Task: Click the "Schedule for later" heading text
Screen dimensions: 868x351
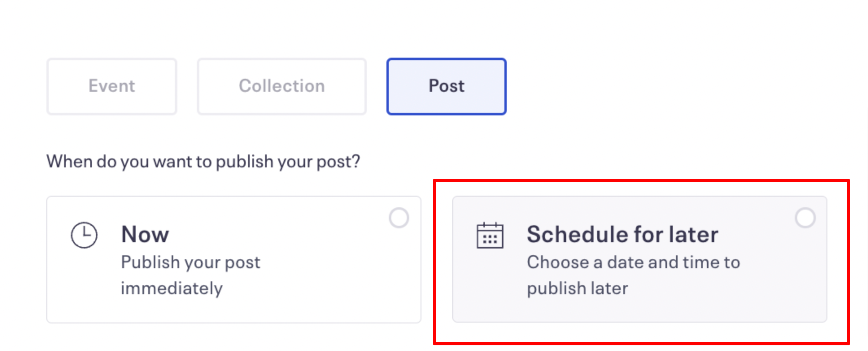Action: (622, 234)
